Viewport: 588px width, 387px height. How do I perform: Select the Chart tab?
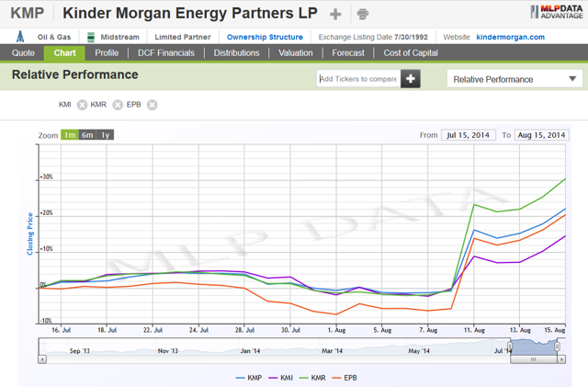point(64,53)
